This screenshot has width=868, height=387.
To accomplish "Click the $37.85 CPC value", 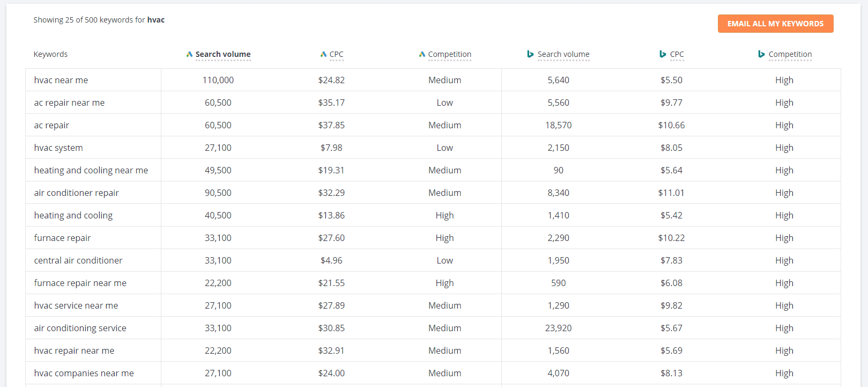I will pyautogui.click(x=331, y=125).
